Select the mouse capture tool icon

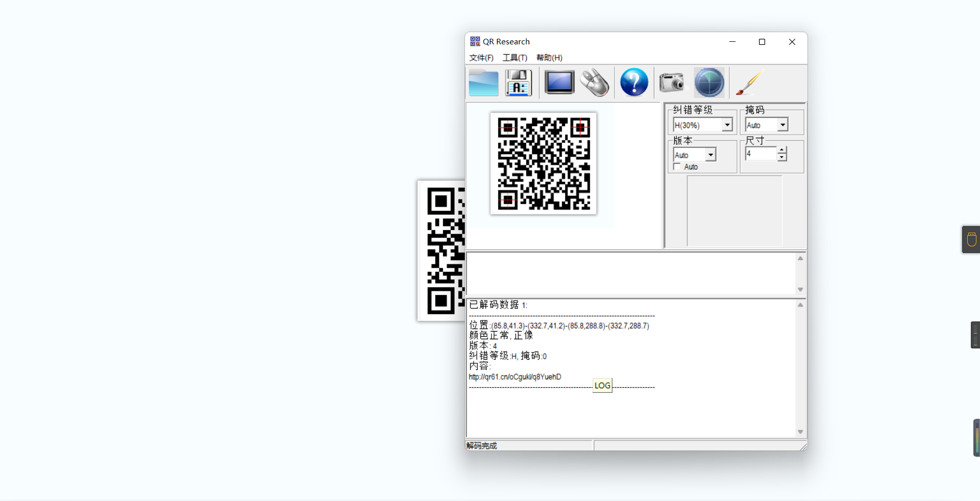click(x=595, y=82)
